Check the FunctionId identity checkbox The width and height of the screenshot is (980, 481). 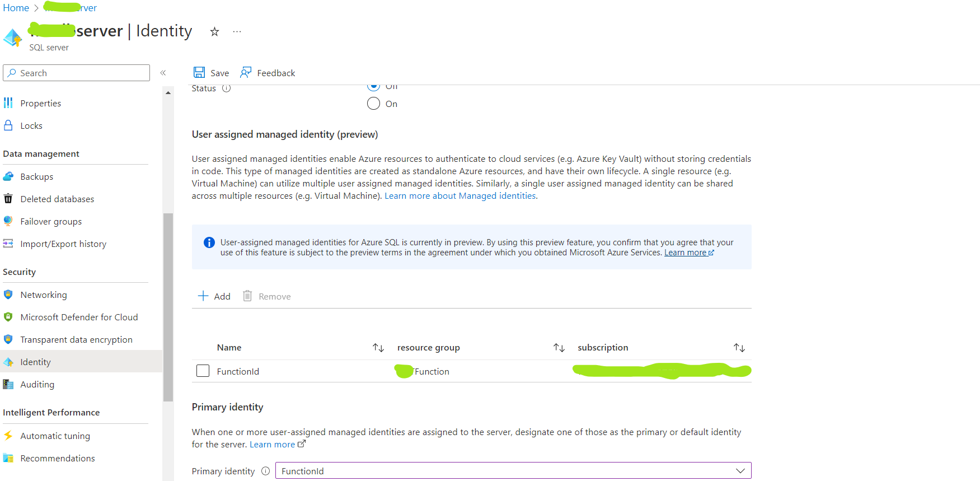coord(203,371)
